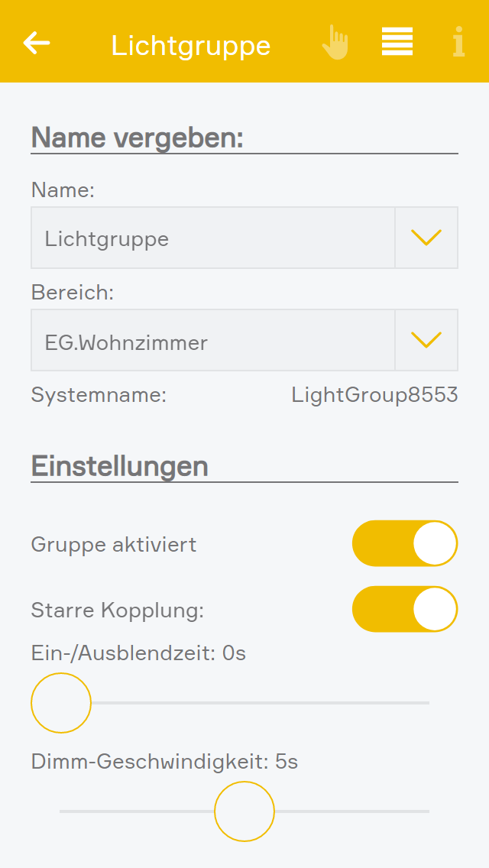The height and width of the screenshot is (868, 489).
Task: Expand the Bereich dropdown chevron
Action: pos(426,340)
